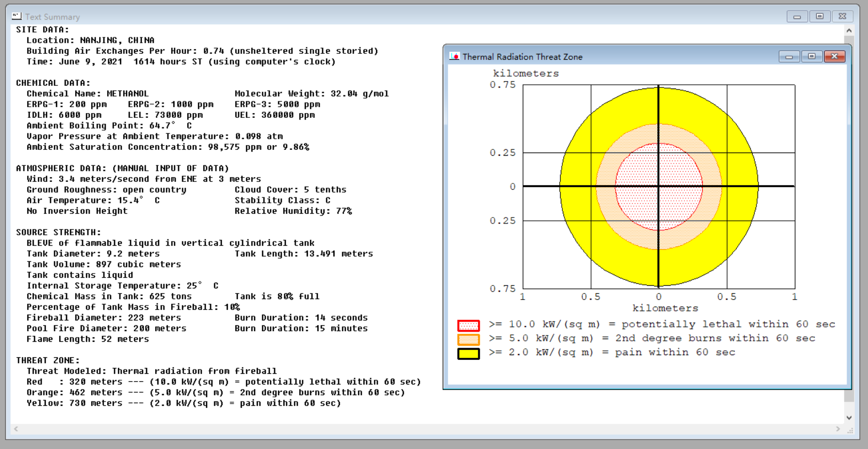Viewport: 868px width, 449px height.
Task: Click the yellow pain zone ring in the chart
Action: coord(659,105)
